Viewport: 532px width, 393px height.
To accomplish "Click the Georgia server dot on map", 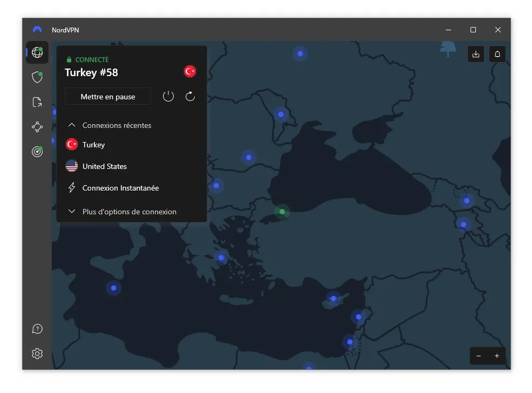I will click(x=467, y=201).
